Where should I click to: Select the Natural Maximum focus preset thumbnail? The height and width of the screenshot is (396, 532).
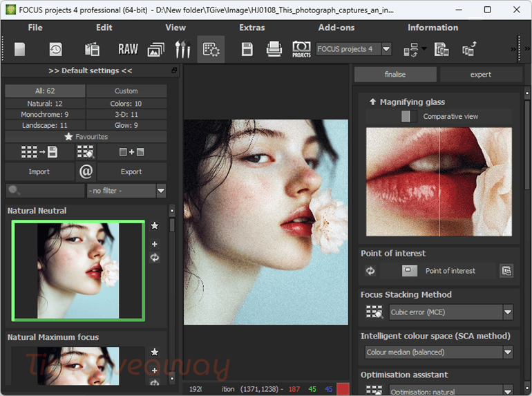point(78,366)
